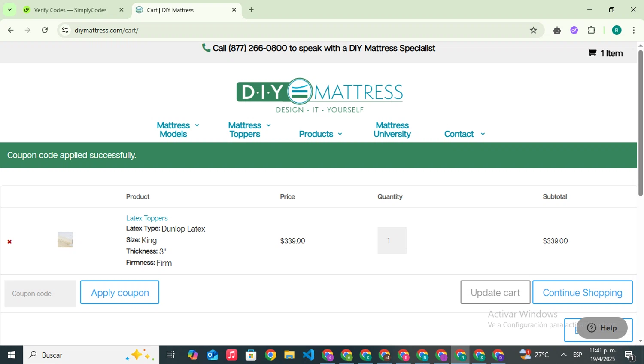
Task: Close the Cart DIY Mattress tab
Action: (x=234, y=10)
